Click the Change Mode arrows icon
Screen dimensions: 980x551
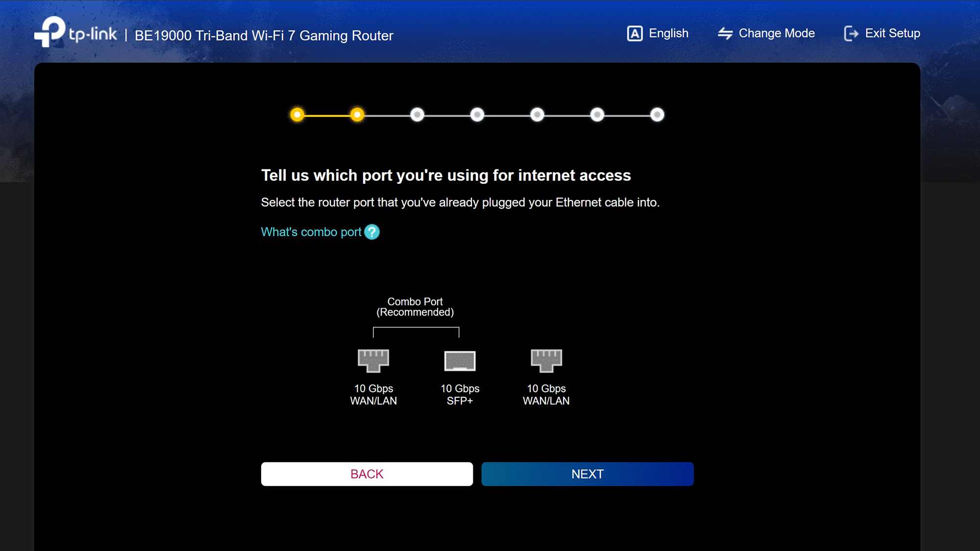(x=725, y=33)
